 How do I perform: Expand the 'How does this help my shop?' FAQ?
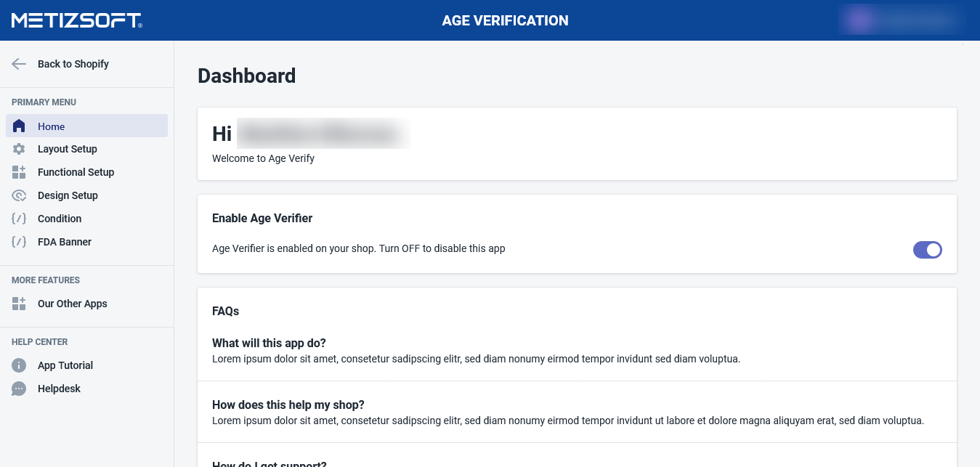288,405
